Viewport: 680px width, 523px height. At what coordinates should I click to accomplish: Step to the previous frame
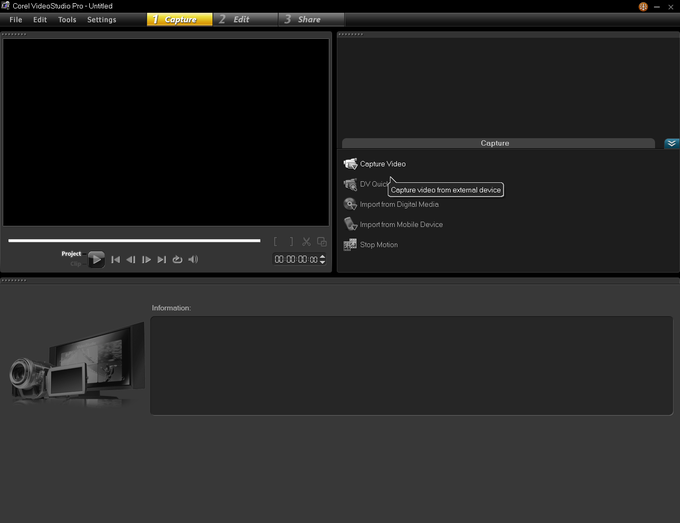pos(131,259)
